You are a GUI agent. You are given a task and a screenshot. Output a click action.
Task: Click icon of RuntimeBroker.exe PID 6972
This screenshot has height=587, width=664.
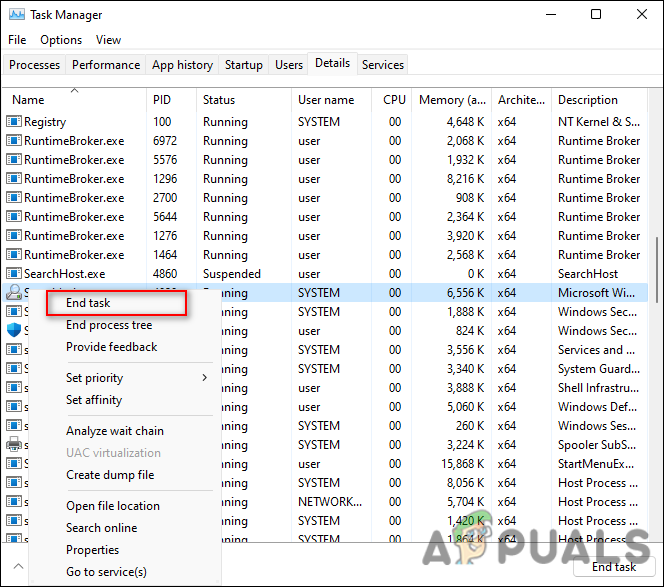tap(14, 141)
